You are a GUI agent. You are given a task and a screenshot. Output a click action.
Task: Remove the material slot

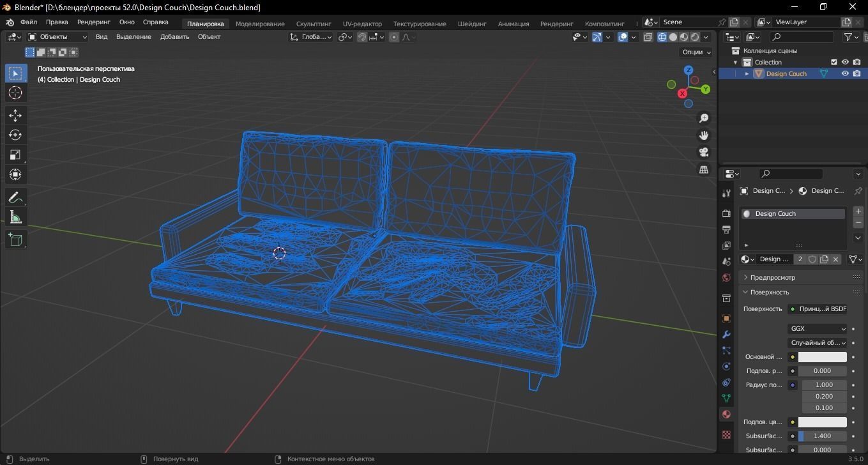pyautogui.click(x=858, y=222)
